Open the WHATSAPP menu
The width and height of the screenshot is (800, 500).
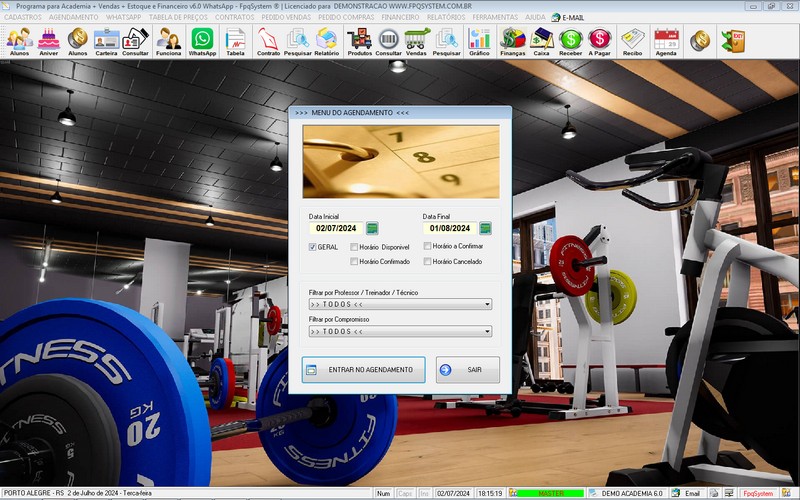[123, 17]
